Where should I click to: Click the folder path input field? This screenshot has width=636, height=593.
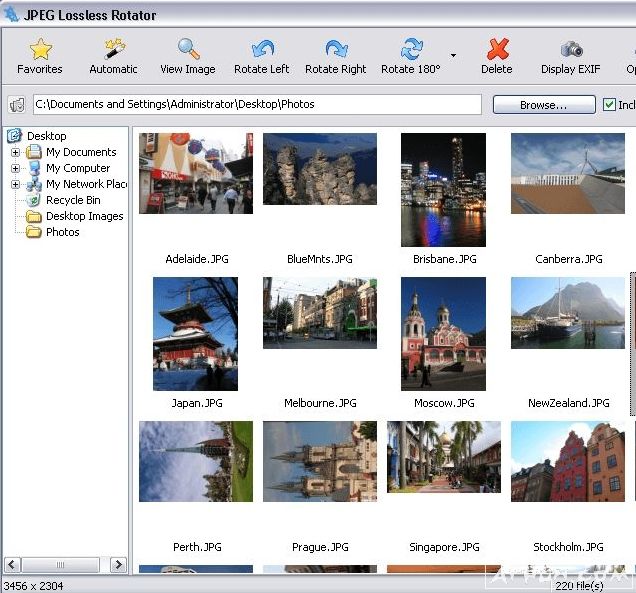[257, 105]
